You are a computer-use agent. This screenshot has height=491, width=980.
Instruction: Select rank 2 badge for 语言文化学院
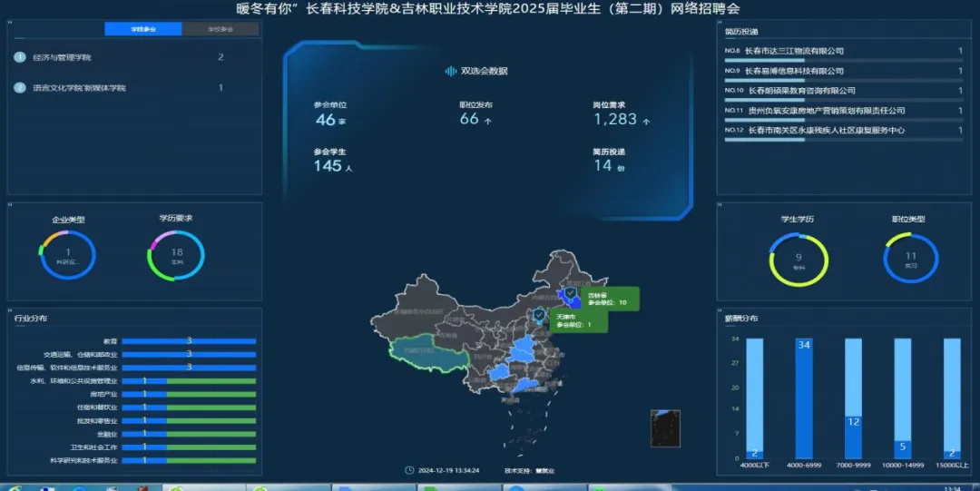click(x=20, y=88)
